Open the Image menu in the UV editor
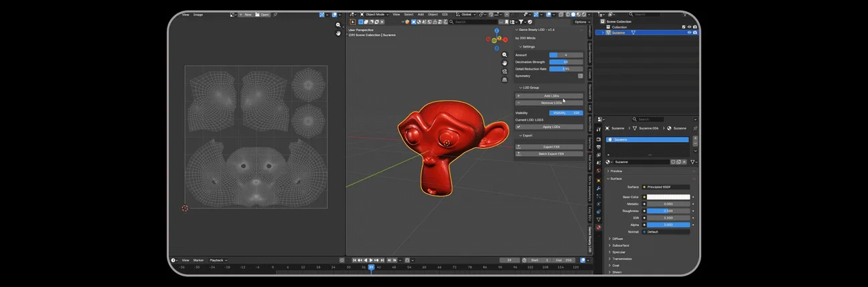 pos(198,14)
